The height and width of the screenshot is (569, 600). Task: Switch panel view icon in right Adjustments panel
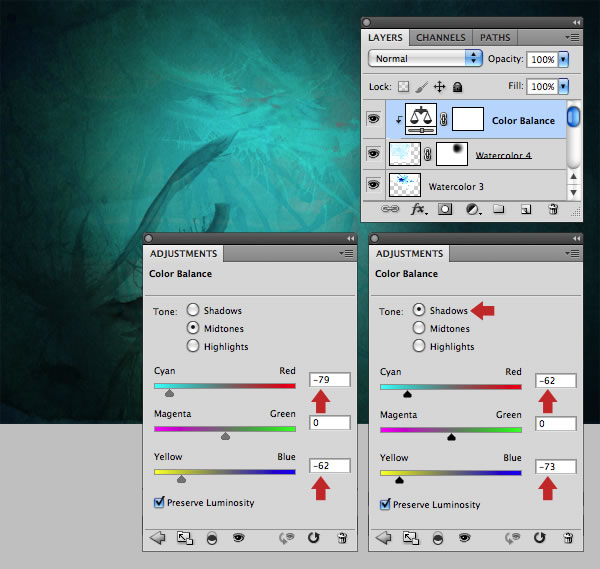(411, 538)
